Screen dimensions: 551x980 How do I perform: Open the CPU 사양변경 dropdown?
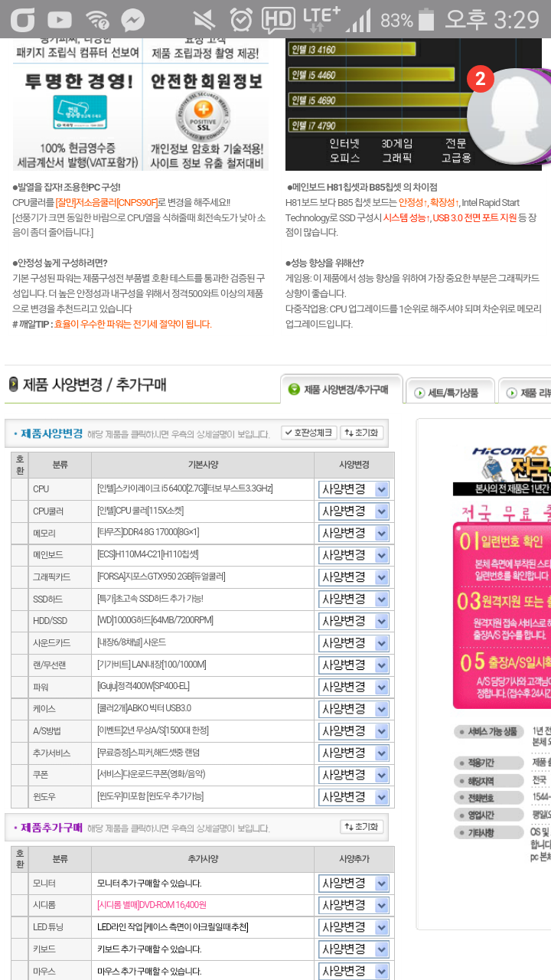coord(354,489)
